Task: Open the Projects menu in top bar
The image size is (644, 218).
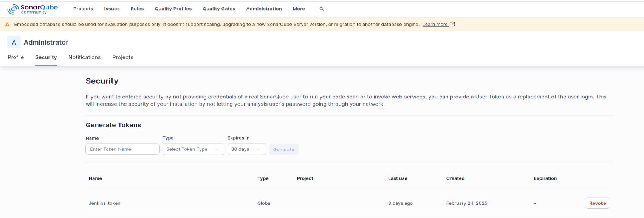Action: 83,9
